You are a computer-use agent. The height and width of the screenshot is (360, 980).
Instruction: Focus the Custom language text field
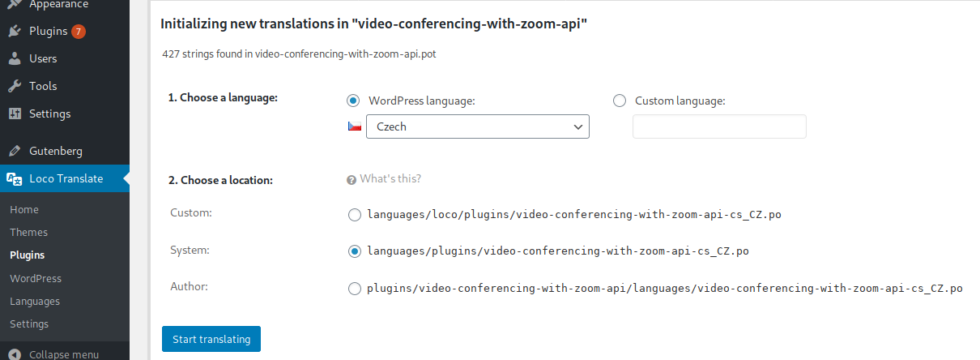pyautogui.click(x=719, y=126)
